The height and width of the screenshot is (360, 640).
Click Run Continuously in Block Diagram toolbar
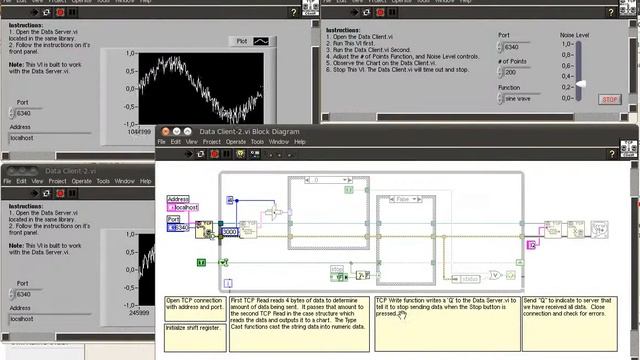coord(201,154)
